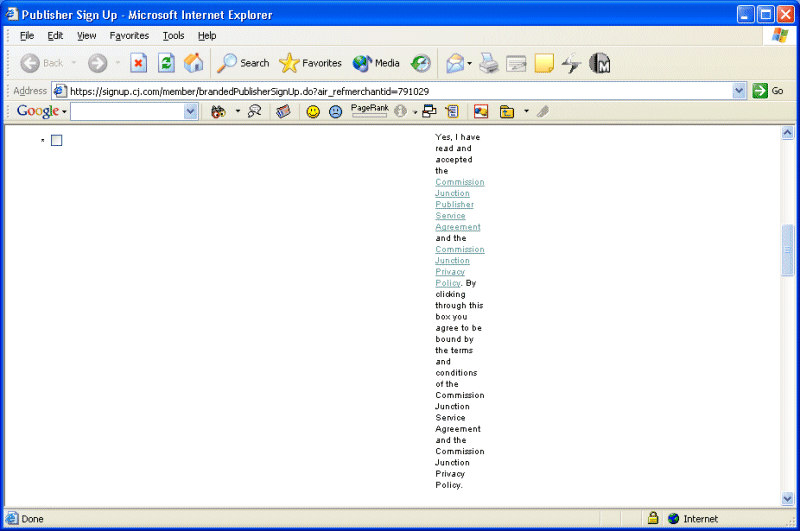Open the Forward button history dropdown
Viewport: 800px width, 531px height.
coord(118,63)
